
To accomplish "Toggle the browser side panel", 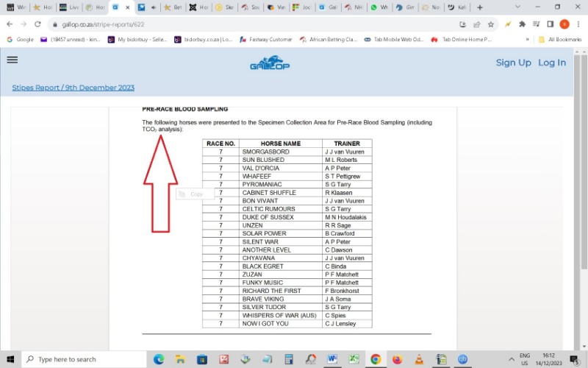I will (x=550, y=24).
